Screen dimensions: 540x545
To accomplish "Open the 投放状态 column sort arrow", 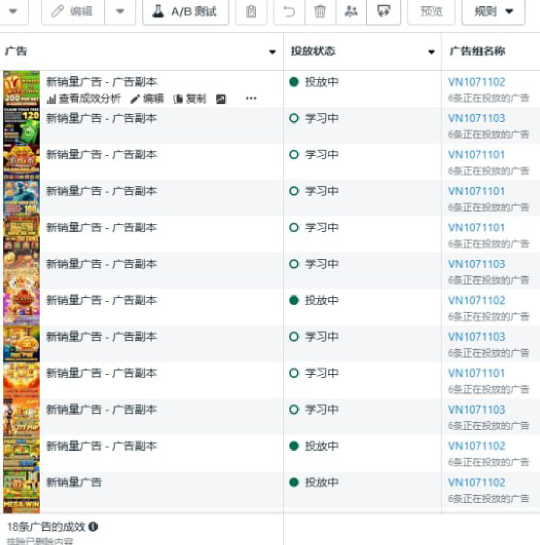I will 431,52.
